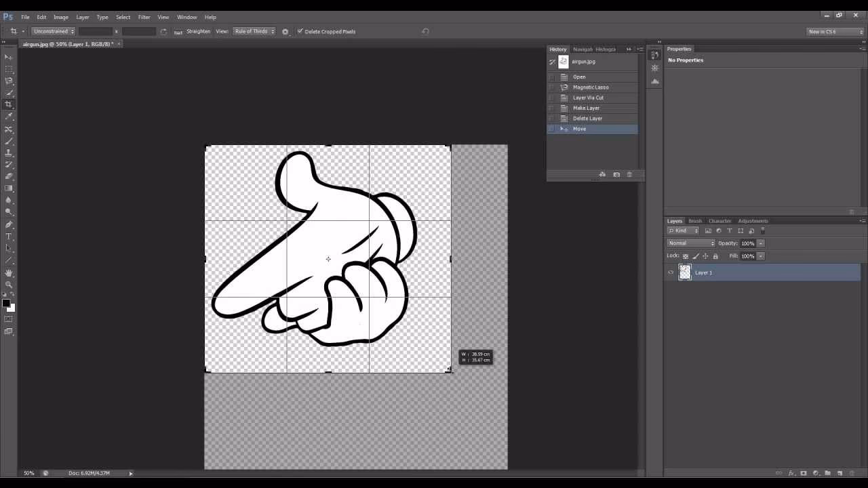Toggle visibility of Layer 1
This screenshot has height=488, width=868.
pos(670,272)
